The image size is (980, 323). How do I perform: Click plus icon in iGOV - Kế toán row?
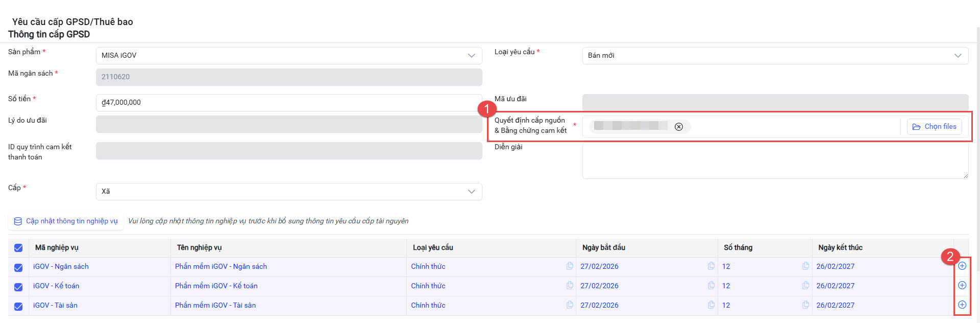962,285
